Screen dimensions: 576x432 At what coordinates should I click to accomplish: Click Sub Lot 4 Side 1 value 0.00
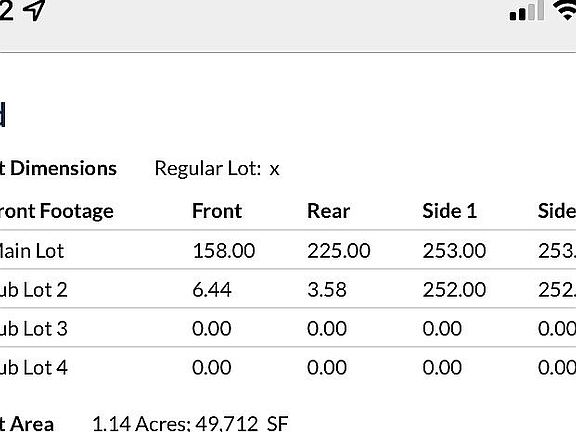tap(442, 367)
